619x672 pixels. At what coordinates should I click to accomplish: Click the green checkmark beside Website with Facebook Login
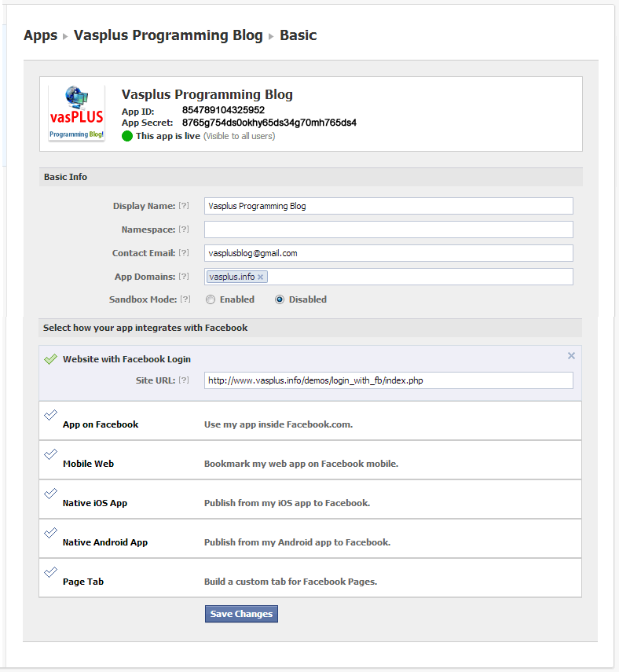[x=50, y=359]
